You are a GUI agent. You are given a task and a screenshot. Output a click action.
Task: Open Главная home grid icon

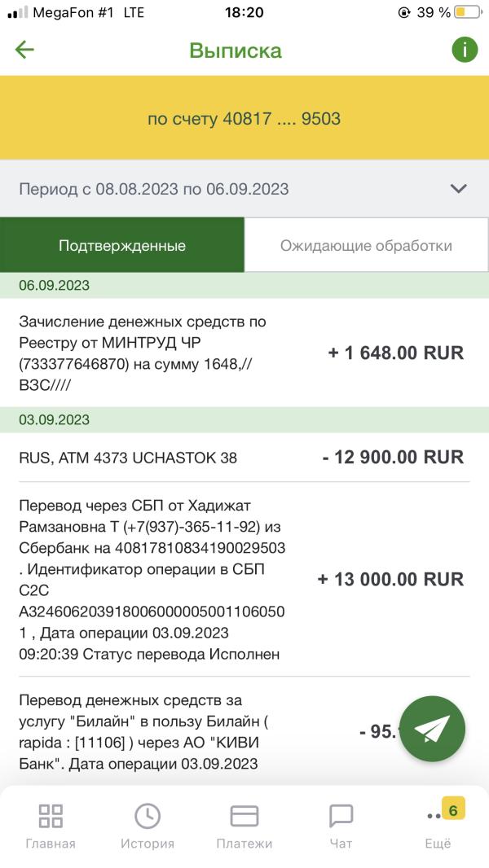(51, 826)
